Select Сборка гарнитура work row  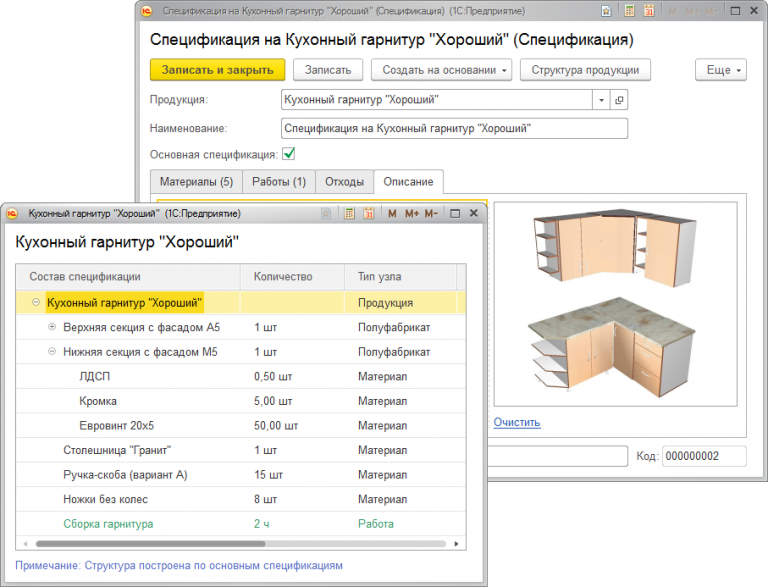click(x=240, y=524)
